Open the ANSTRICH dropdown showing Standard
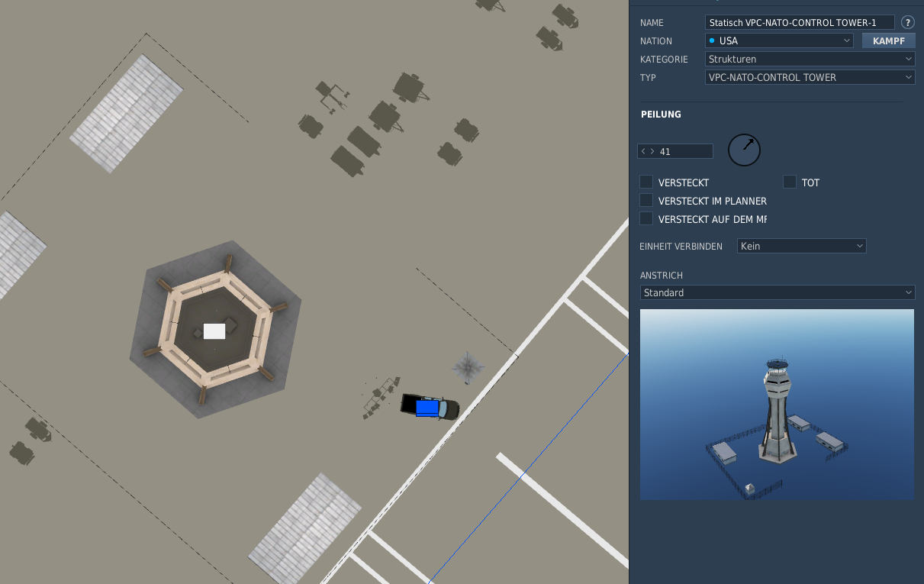Viewport: 924px width, 584px height. coord(777,292)
